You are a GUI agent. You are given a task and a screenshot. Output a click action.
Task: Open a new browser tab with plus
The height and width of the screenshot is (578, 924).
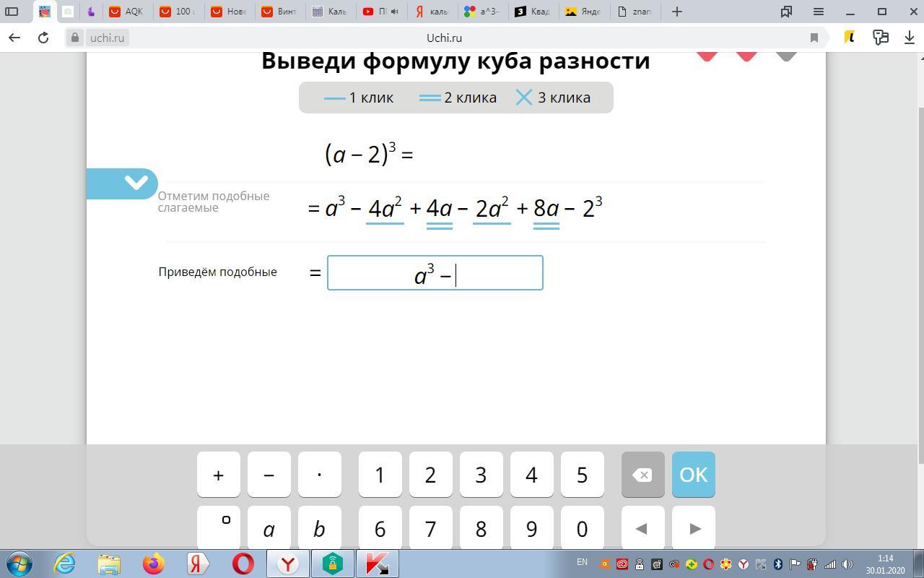tap(676, 12)
